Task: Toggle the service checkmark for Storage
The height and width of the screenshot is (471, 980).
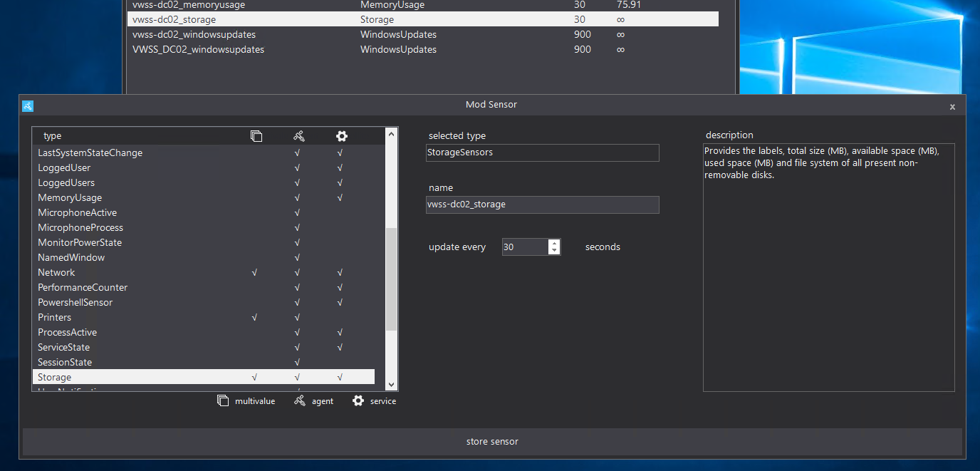Action: coord(340,376)
